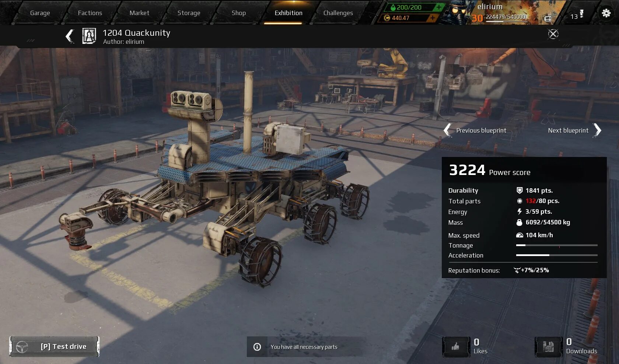Switch to the Market tab
This screenshot has height=364, width=619.
click(139, 13)
